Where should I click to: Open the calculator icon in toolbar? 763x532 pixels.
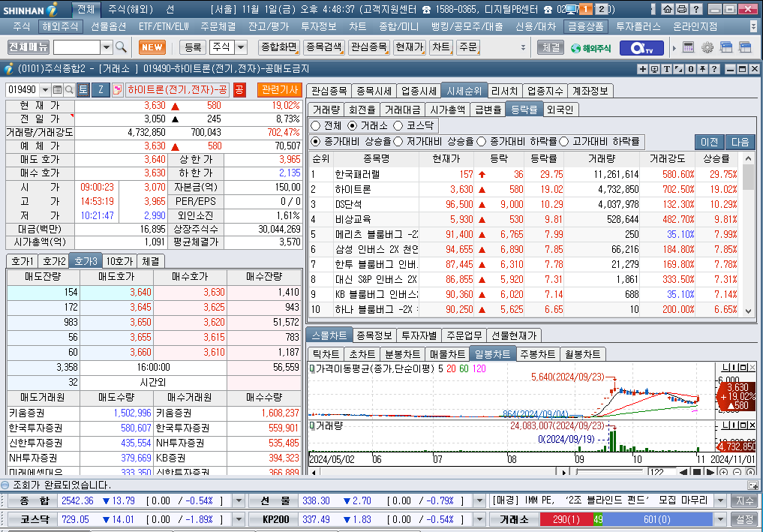pyautogui.click(x=688, y=47)
